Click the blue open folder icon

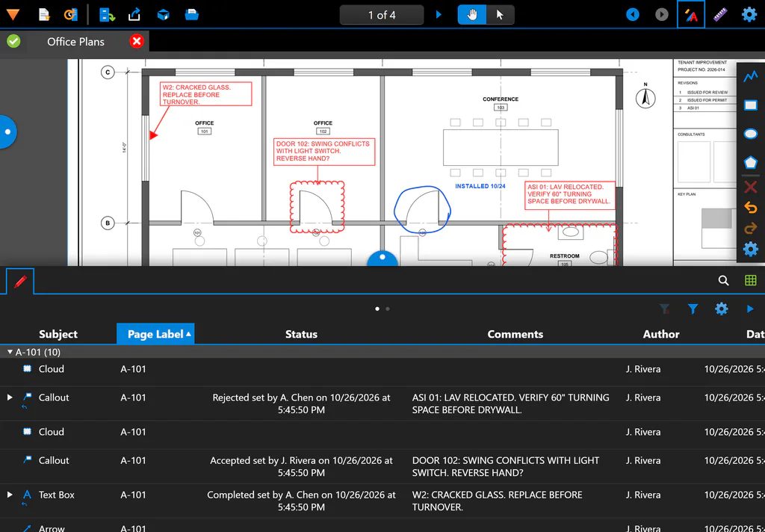pos(192,15)
